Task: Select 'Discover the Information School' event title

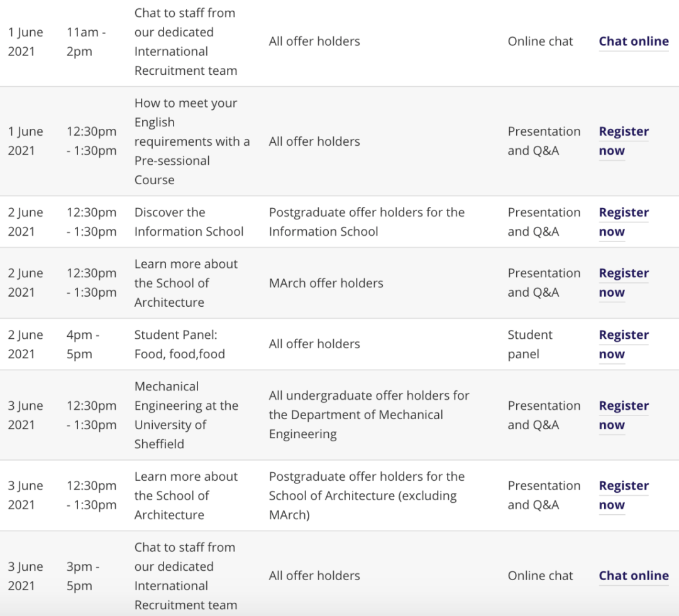Action: tap(189, 222)
